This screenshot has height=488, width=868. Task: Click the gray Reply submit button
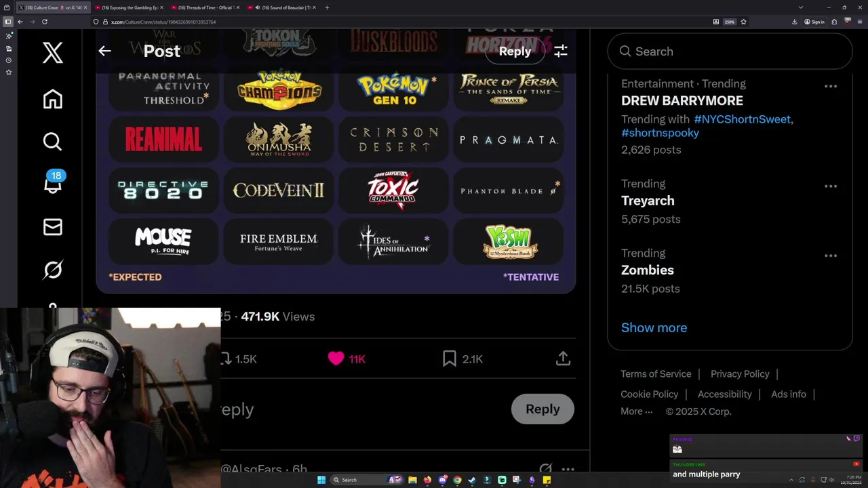tap(542, 409)
